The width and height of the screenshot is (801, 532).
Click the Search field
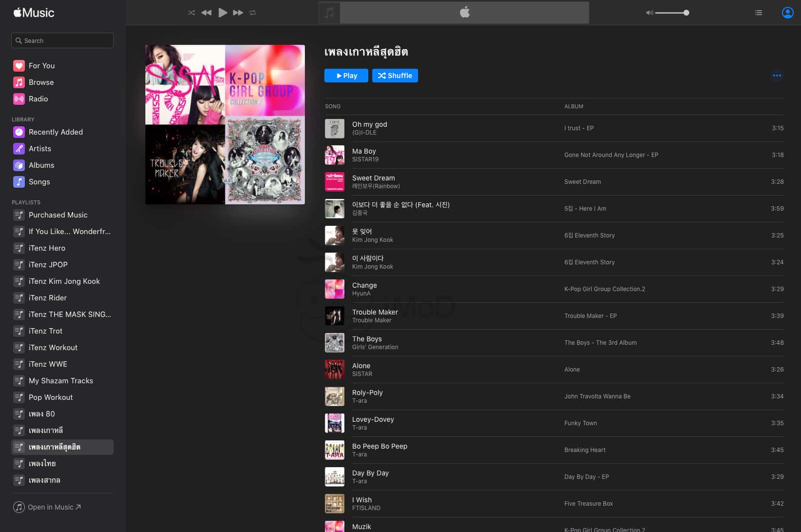62,40
